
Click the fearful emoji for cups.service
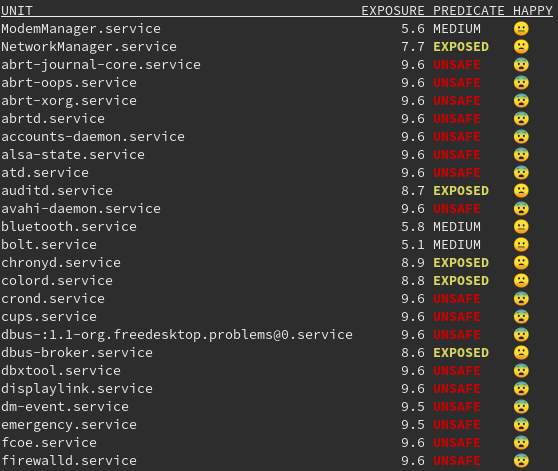pos(521,317)
